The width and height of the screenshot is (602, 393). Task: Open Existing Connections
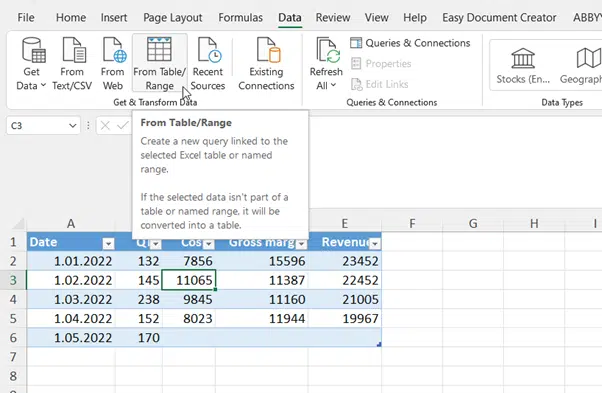pos(266,64)
